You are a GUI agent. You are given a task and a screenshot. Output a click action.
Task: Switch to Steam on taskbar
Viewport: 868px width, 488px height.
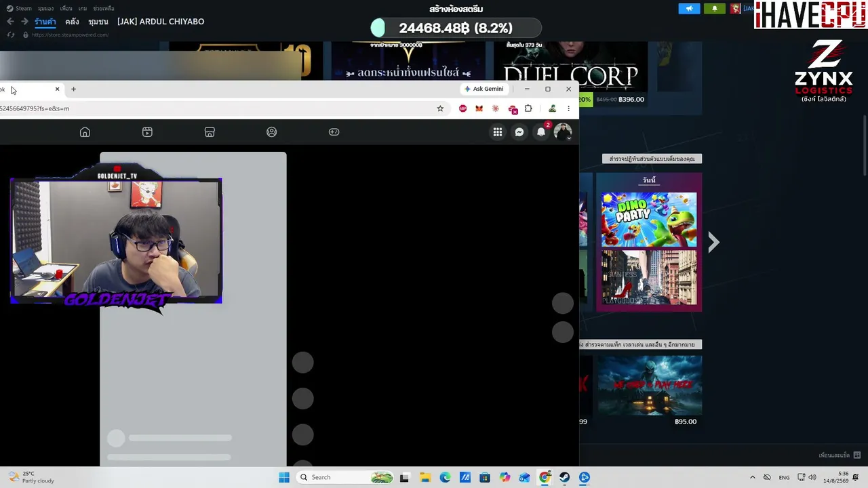tap(564, 477)
